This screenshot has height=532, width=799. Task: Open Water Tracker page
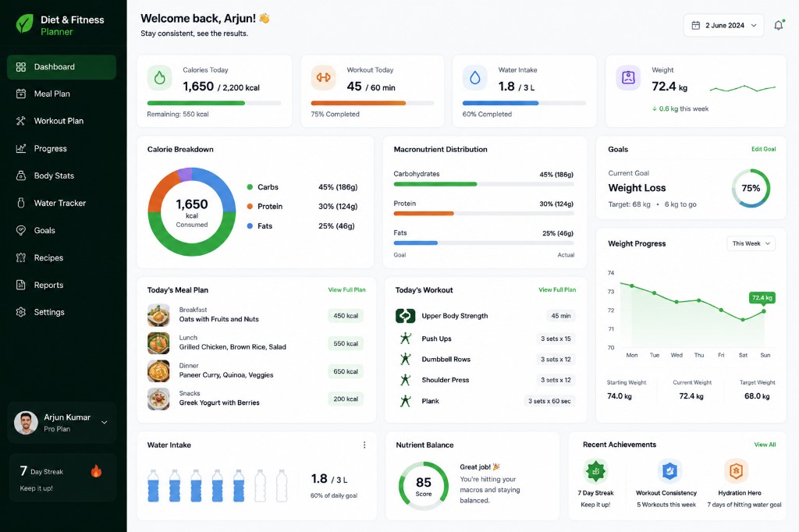coord(62,203)
